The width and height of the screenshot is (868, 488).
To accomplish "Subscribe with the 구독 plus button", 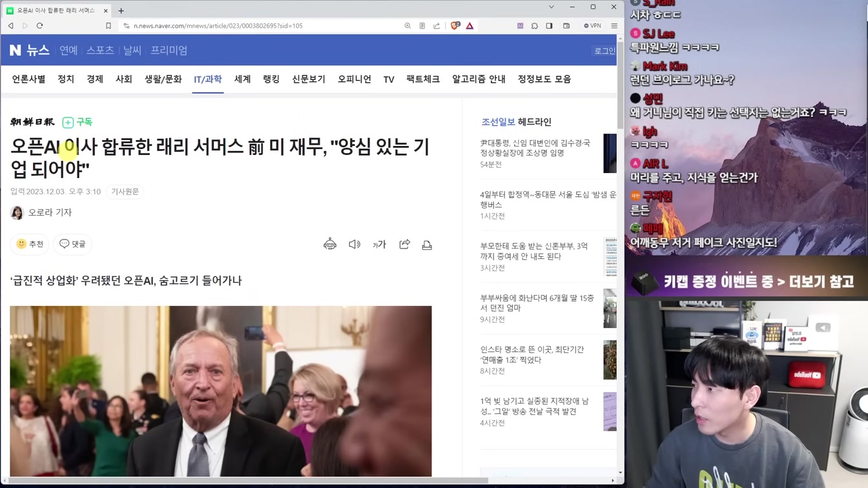I will 77,122.
